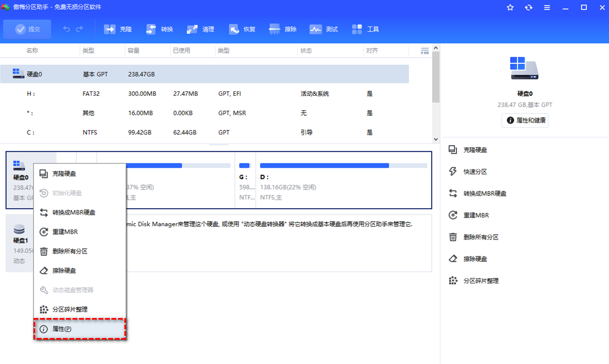The height and width of the screenshot is (364, 609).
Task: Choose 属性(P) in the context menu
Action: (80, 329)
